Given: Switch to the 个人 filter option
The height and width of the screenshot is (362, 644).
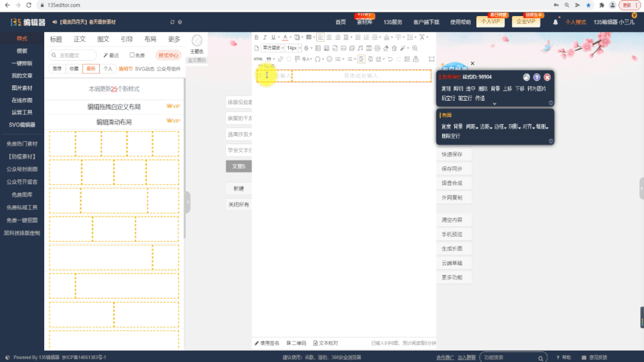Looking at the screenshot, I should click(108, 69).
